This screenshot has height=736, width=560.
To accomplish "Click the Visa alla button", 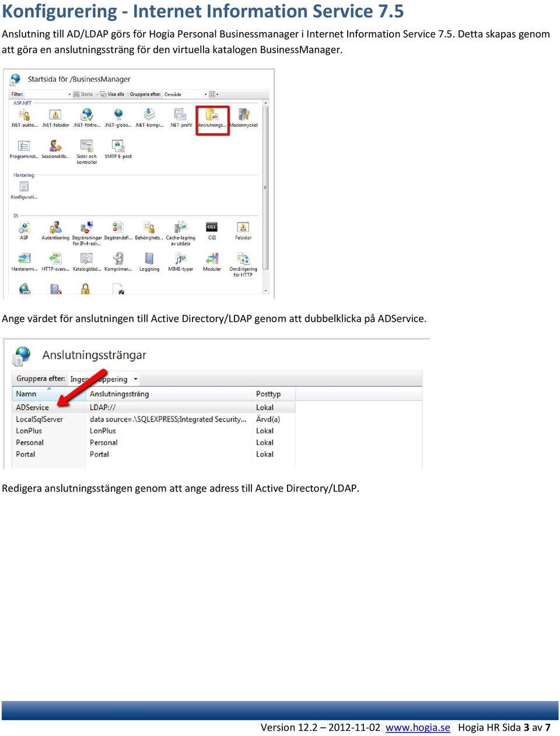I will coord(113,94).
